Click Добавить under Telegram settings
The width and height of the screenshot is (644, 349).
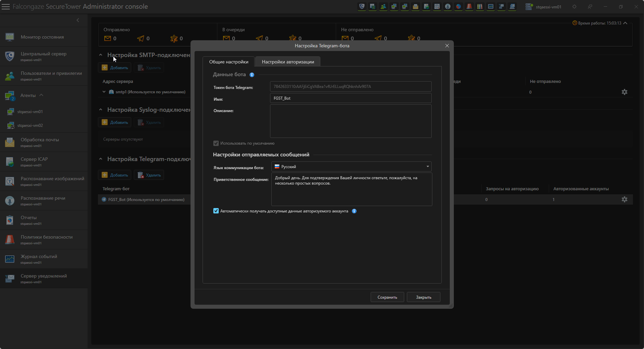point(115,175)
